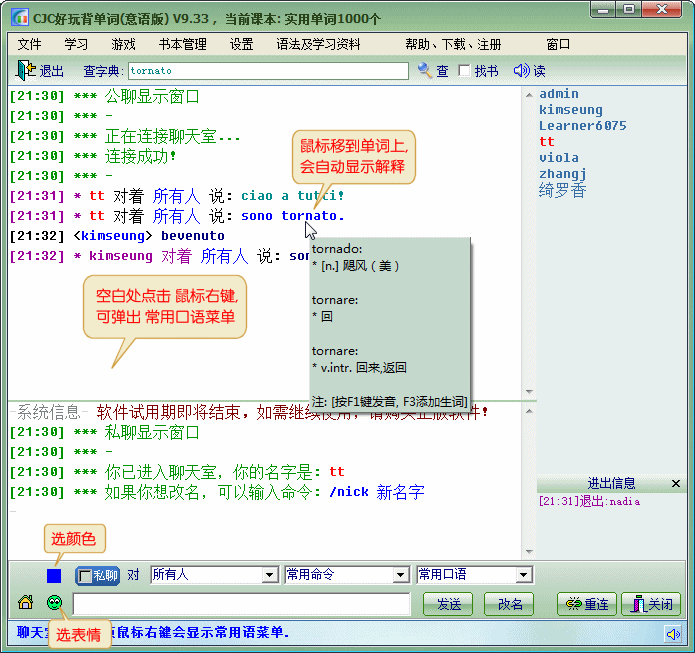Toggle the 私聊 private chat button
695x653 pixels.
[98, 575]
